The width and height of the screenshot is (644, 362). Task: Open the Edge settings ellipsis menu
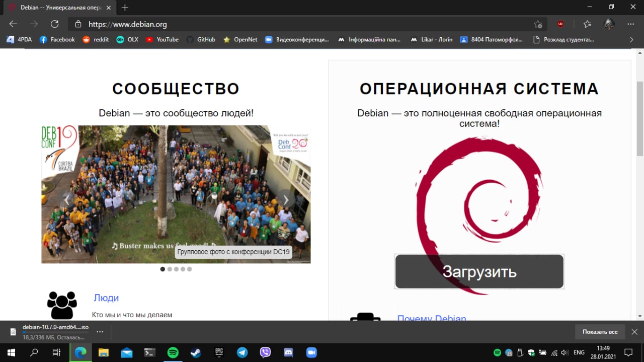click(x=630, y=24)
